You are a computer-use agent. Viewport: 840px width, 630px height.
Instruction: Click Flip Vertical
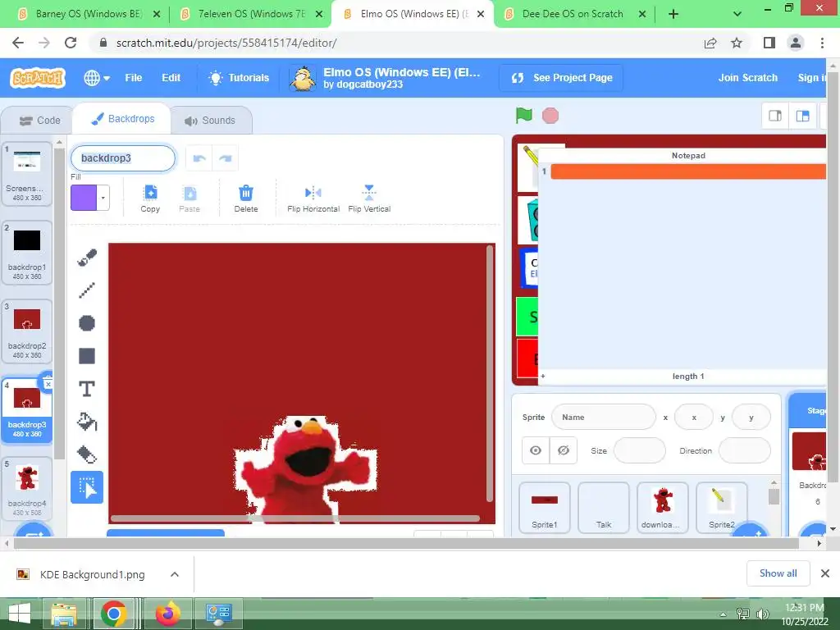(x=369, y=199)
